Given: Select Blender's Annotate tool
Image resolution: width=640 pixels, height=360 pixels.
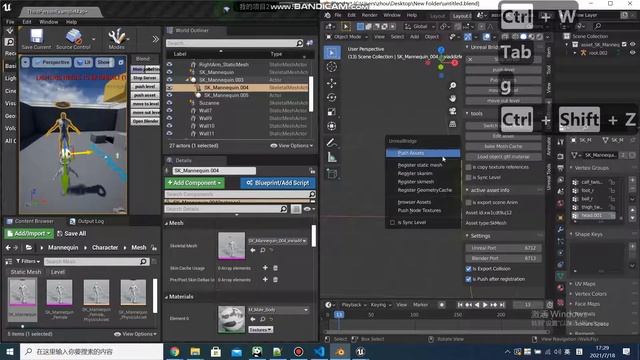Looking at the screenshot, I should tap(332, 142).
